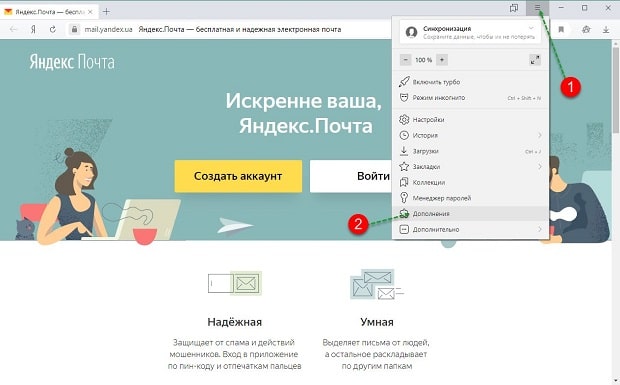The width and height of the screenshot is (620, 385).
Task: Click the download icon beside Загрузки
Action: (404, 151)
